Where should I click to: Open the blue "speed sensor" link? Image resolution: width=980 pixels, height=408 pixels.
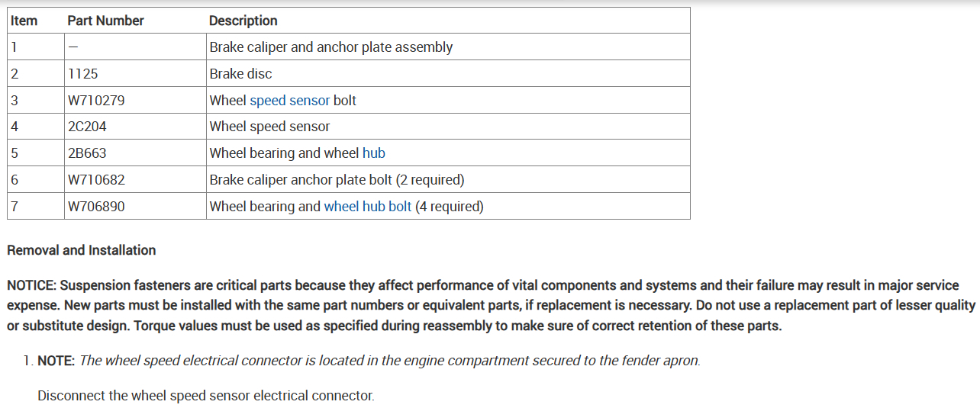(x=289, y=101)
